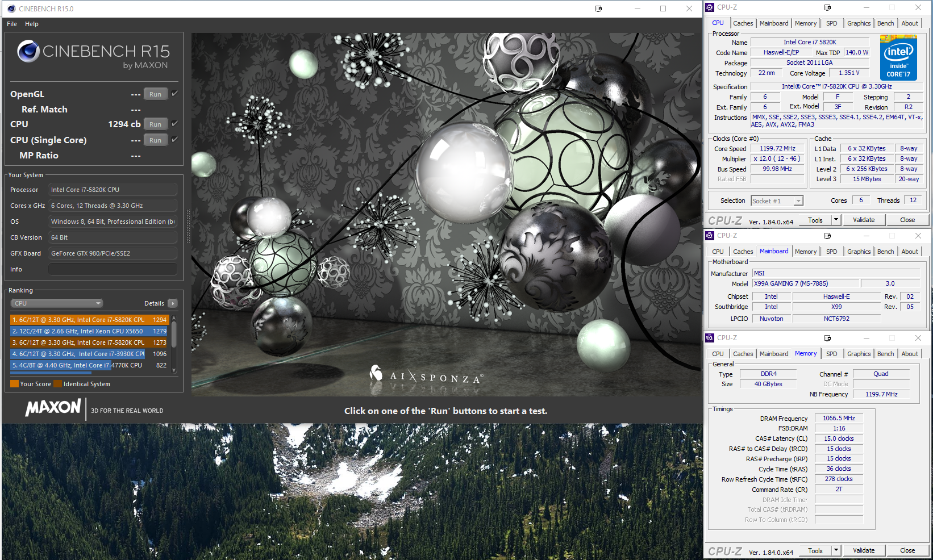Run the CPU benchmark

[156, 124]
